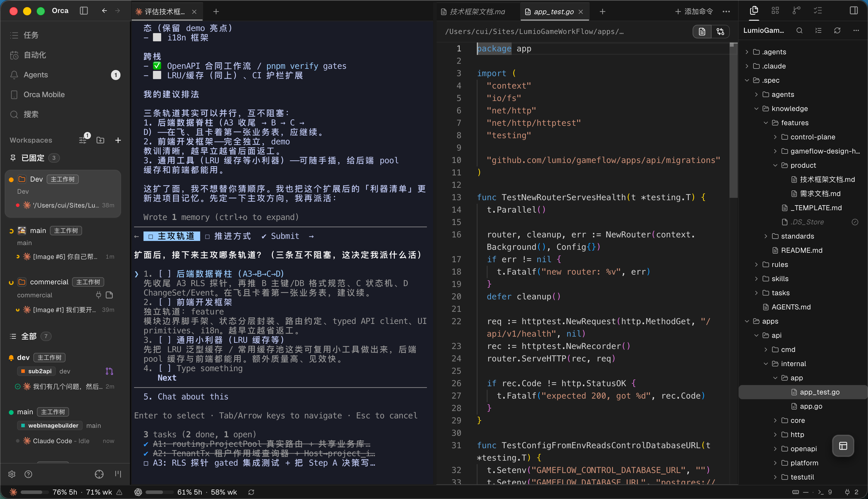Switch to the 技术框架文档.md tab

click(477, 12)
